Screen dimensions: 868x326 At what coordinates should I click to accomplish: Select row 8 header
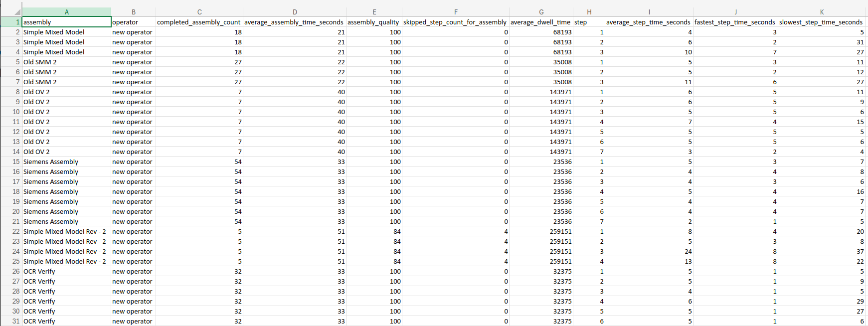click(11, 92)
